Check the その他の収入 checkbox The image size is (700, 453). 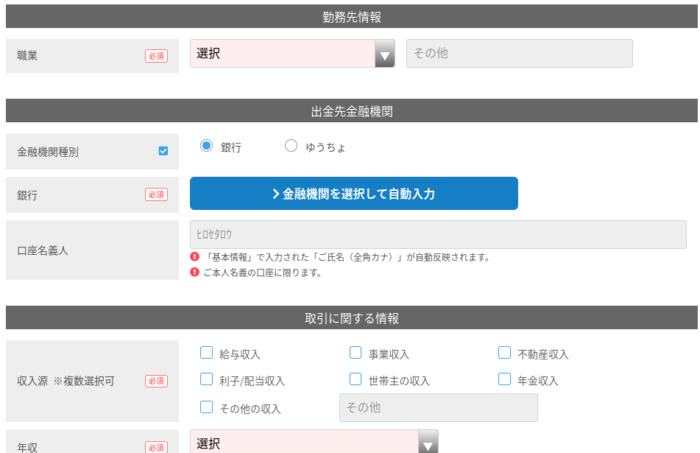(x=206, y=407)
